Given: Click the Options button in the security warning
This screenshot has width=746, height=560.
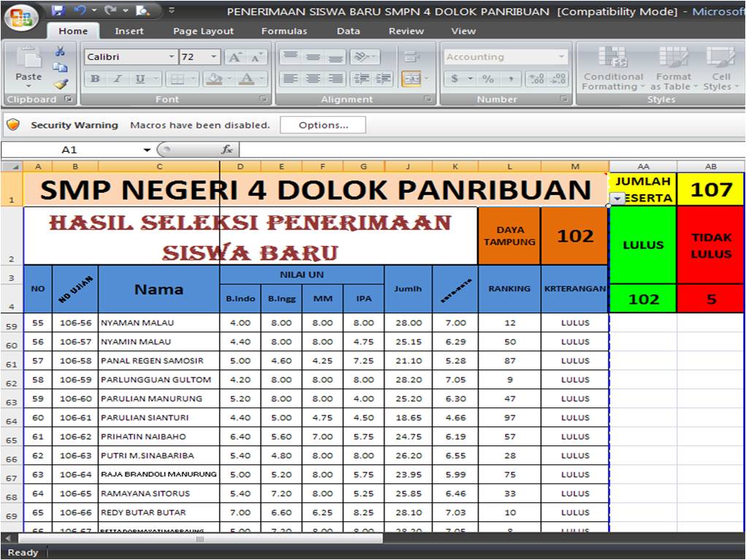Looking at the screenshot, I should (x=323, y=125).
